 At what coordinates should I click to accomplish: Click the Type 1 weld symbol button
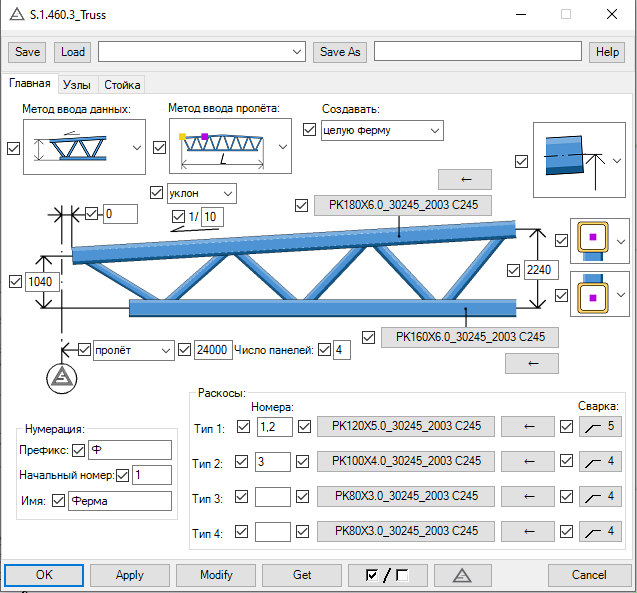(x=598, y=427)
